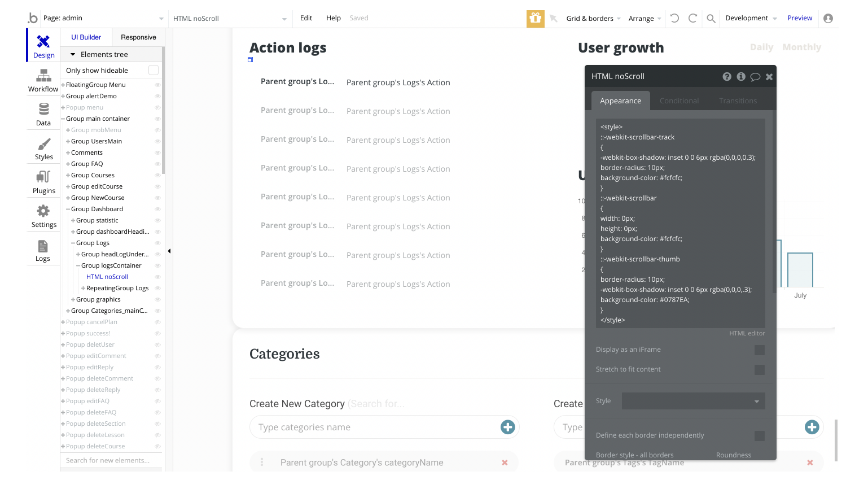The width and height of the screenshot is (868, 480).
Task: Open the Styles brush icon
Action: point(43,149)
